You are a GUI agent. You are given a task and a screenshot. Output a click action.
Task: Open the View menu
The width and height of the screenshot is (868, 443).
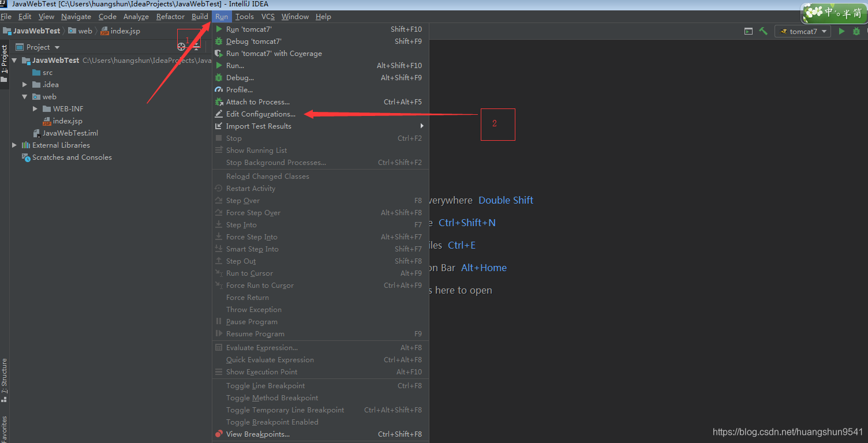[x=46, y=16]
